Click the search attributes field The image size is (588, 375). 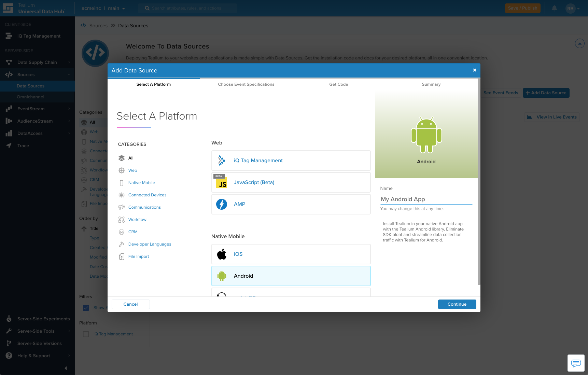click(x=187, y=8)
